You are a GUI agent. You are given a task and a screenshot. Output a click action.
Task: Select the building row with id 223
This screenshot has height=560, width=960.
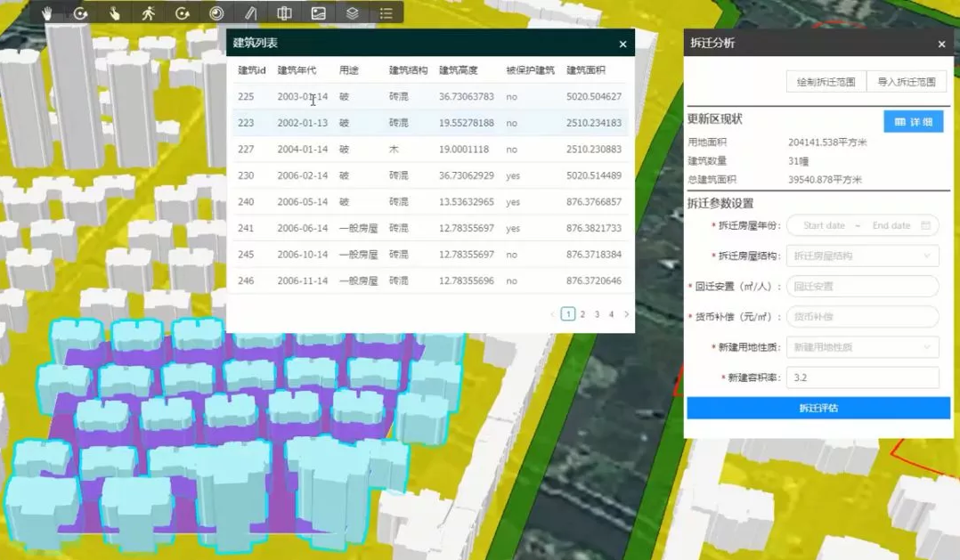coord(430,123)
